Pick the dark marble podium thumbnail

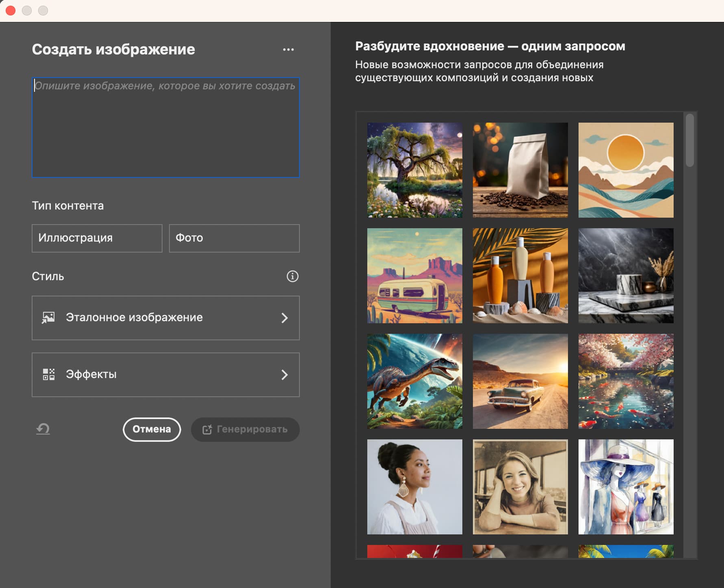point(626,276)
